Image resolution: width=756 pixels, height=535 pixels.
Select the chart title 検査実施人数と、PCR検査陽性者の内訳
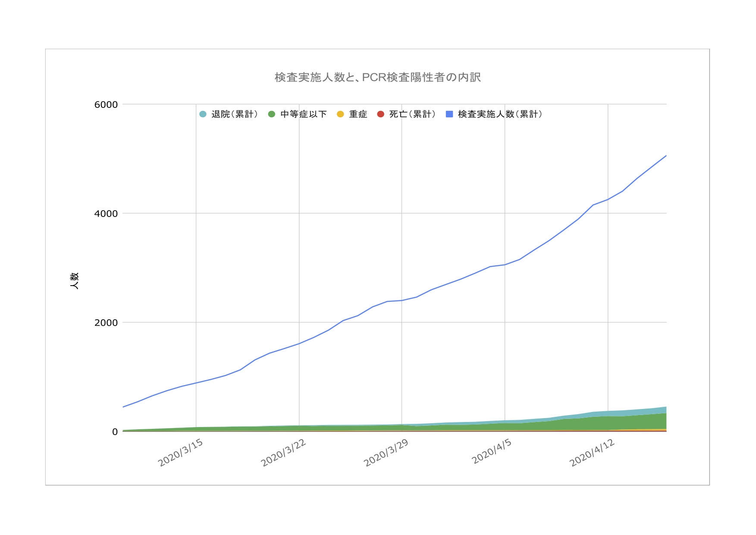pyautogui.click(x=377, y=77)
